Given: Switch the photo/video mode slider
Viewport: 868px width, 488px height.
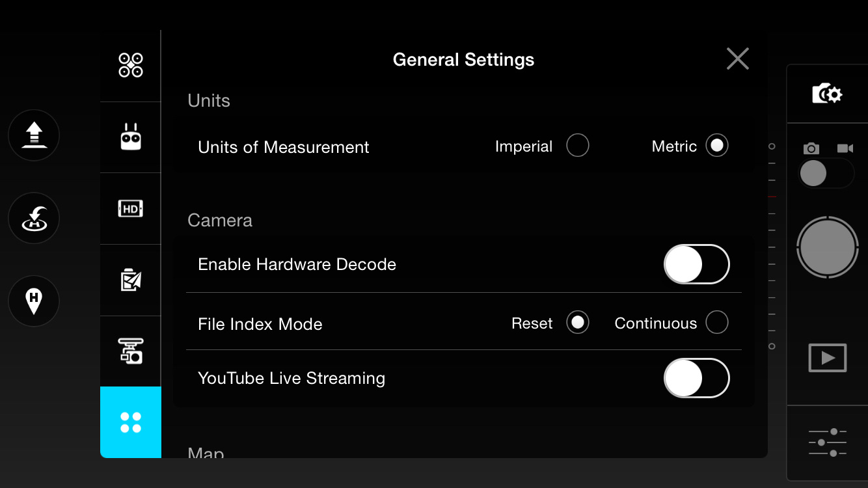Looking at the screenshot, I should click(x=826, y=174).
